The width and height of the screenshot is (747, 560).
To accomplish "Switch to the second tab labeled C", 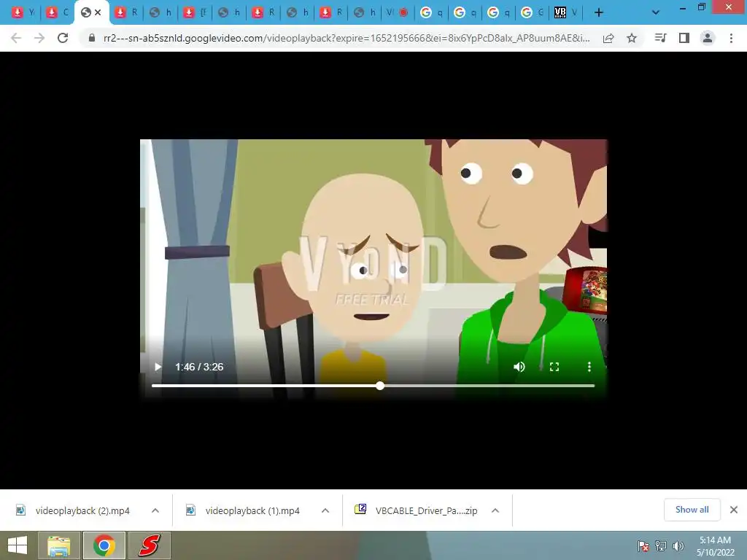I will [x=57, y=13].
